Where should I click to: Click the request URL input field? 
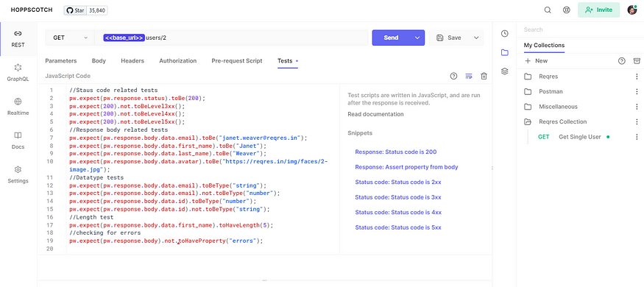[231, 38]
